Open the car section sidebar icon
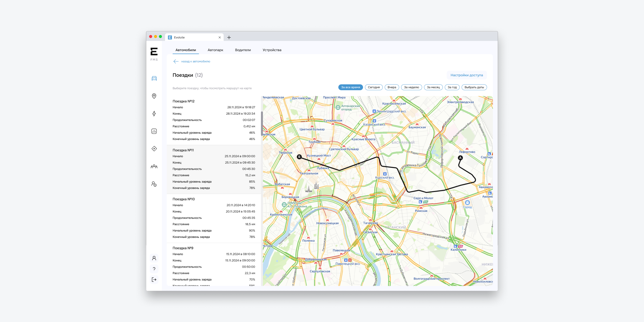The image size is (644, 322). pos(154,79)
